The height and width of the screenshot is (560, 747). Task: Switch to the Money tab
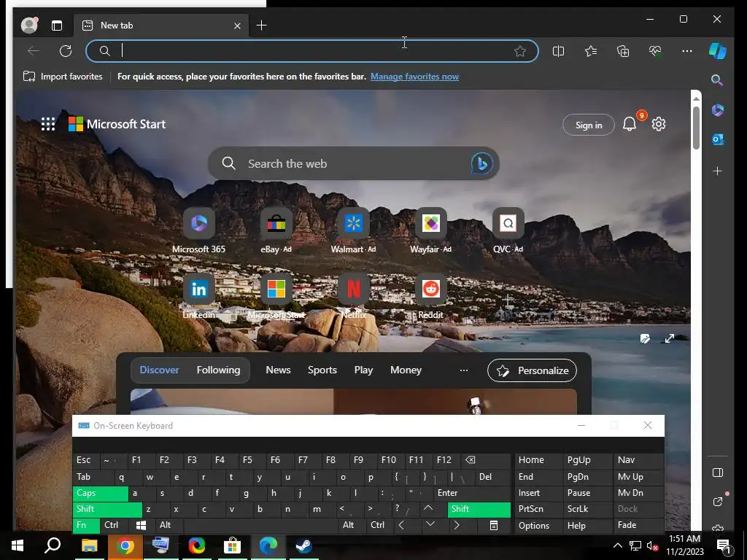[x=406, y=370]
